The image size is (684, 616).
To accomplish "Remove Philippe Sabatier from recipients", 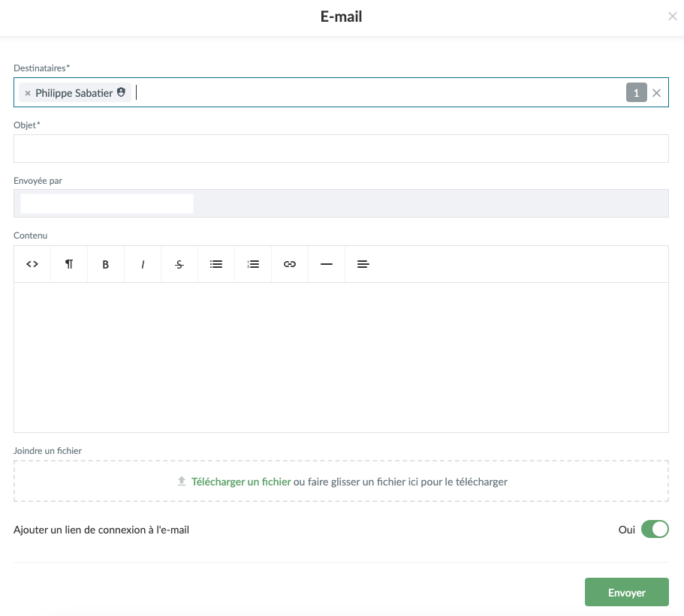I will 28,93.
